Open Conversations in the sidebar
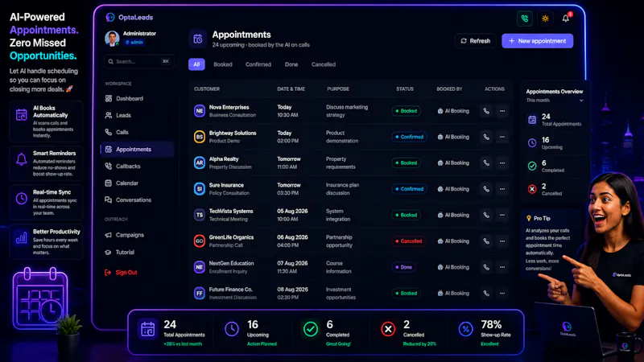644x362 pixels. click(x=137, y=200)
